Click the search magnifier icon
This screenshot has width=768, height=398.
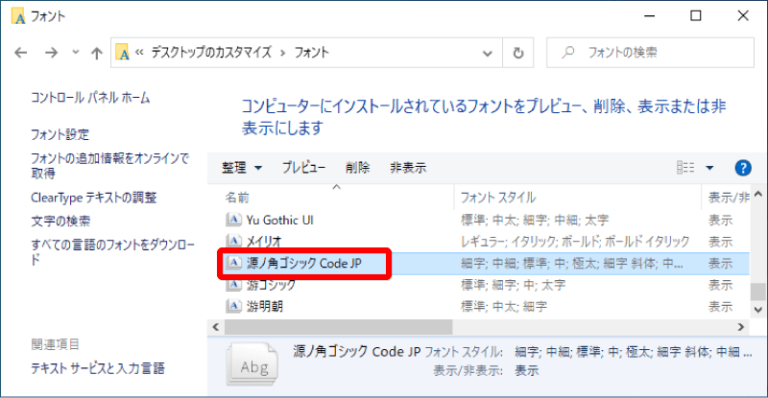[x=568, y=52]
